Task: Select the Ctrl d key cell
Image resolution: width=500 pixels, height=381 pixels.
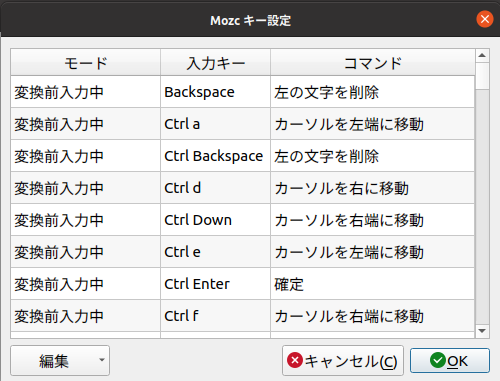Action: pyautogui.click(x=215, y=188)
